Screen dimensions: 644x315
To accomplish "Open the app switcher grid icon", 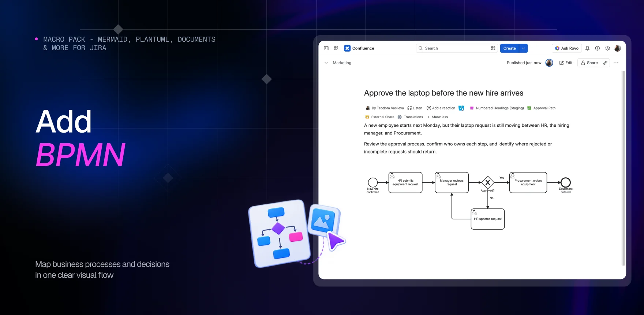I will click(336, 48).
